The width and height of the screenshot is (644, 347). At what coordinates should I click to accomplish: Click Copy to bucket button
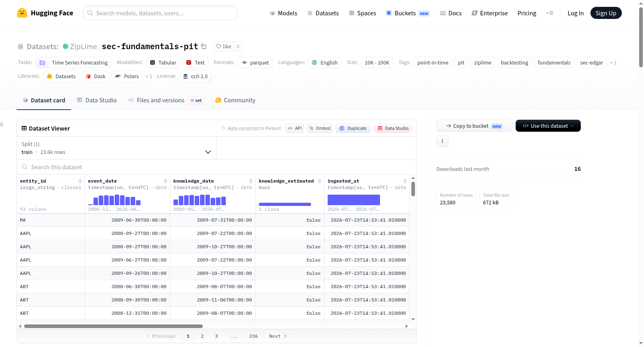(474, 126)
